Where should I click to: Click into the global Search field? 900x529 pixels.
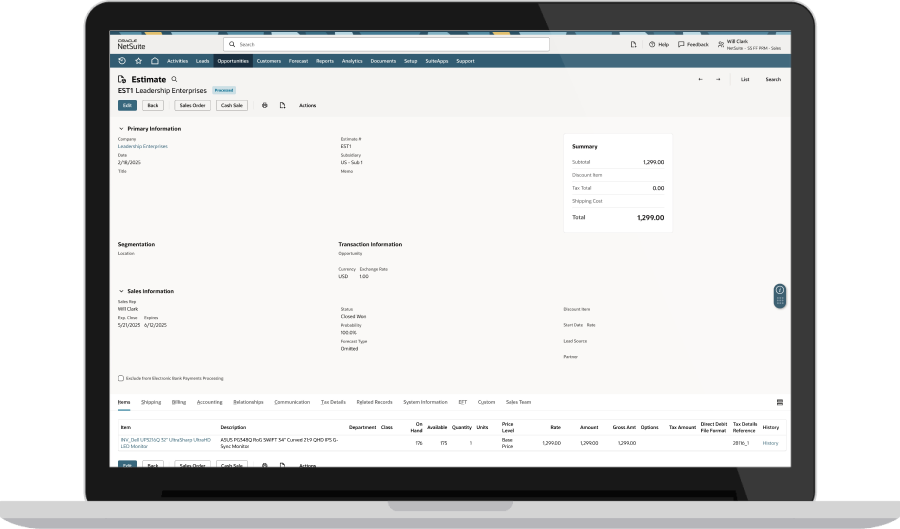(386, 44)
